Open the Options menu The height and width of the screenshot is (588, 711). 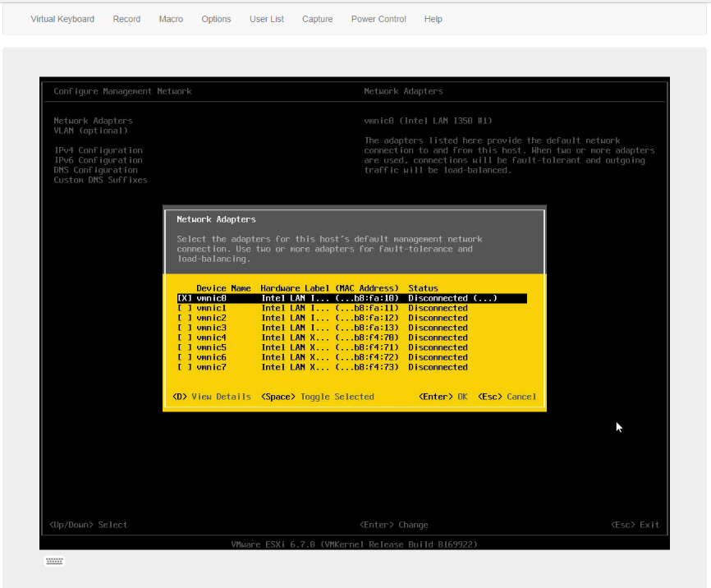216,19
